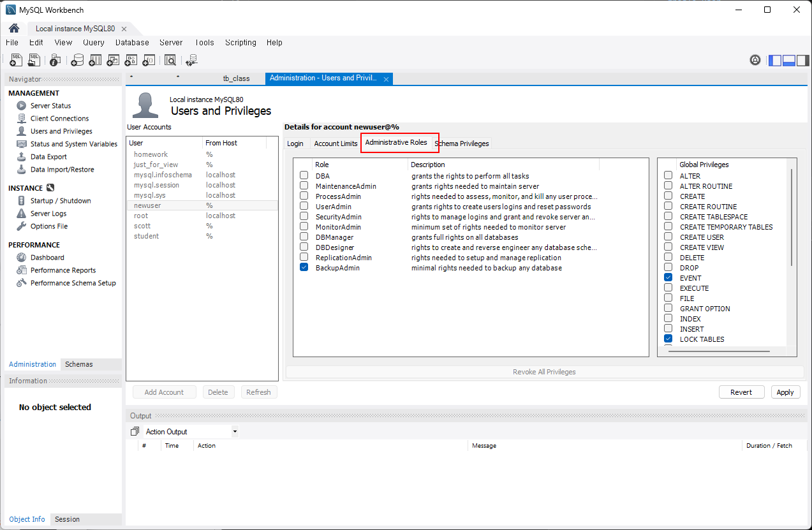Disable the LOCK TABLES privilege
Image resolution: width=812 pixels, height=530 pixels.
click(668, 339)
